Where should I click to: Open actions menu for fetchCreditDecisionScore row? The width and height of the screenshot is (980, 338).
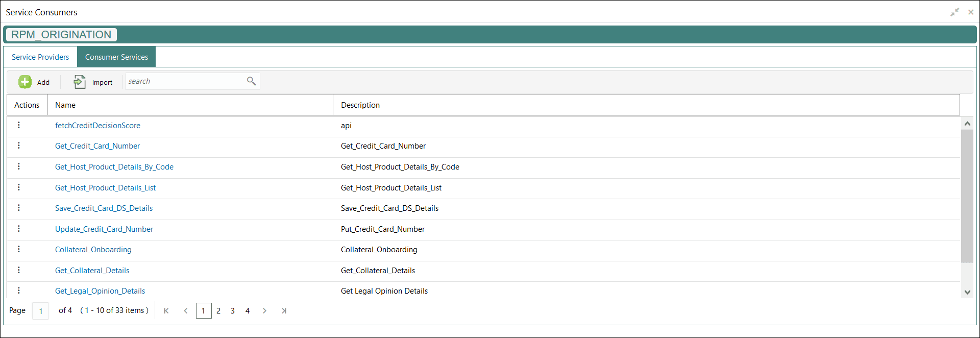click(x=19, y=125)
